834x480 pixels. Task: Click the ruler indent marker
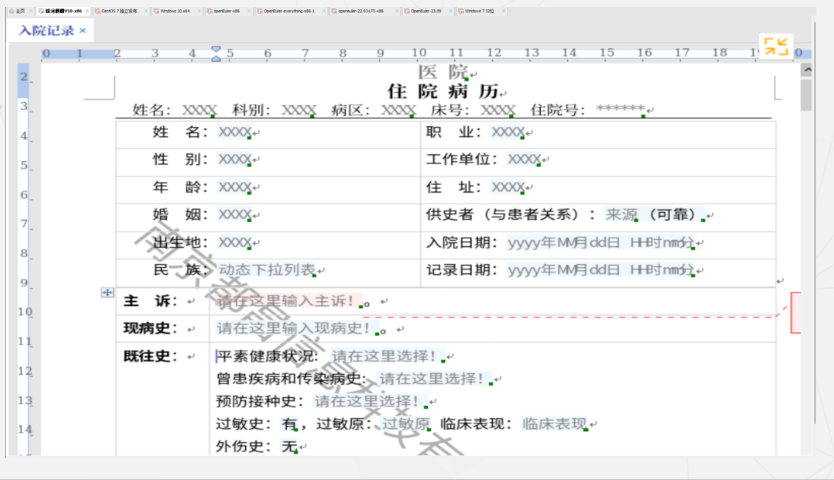coord(216,54)
